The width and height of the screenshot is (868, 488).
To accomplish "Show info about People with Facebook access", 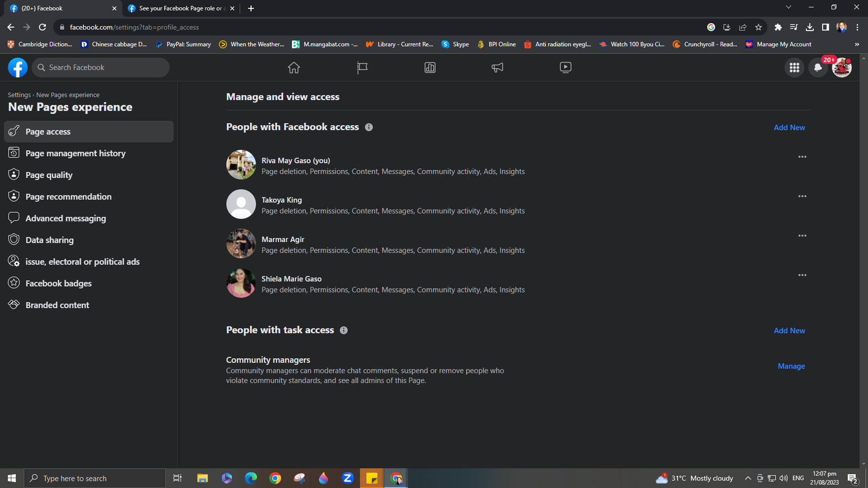I will click(x=369, y=127).
